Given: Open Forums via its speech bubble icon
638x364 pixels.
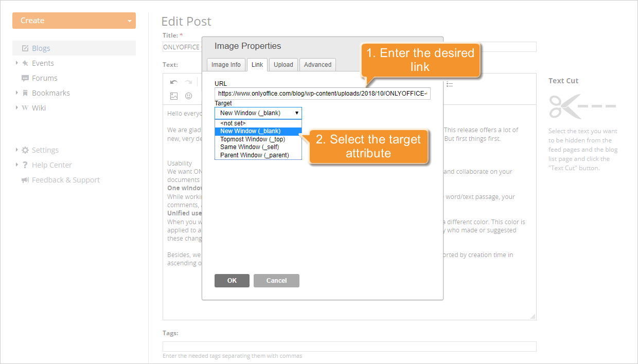Looking at the screenshot, I should (x=25, y=78).
